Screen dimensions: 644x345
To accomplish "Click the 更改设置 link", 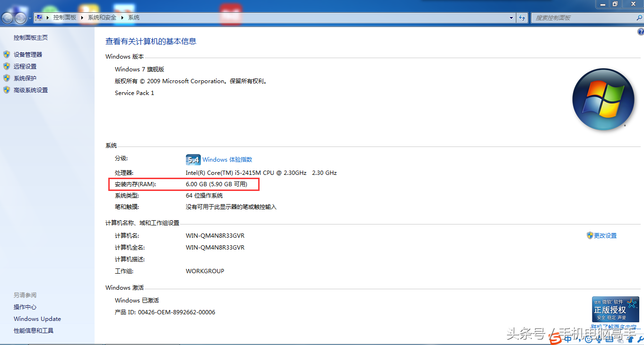I will pyautogui.click(x=604, y=235).
